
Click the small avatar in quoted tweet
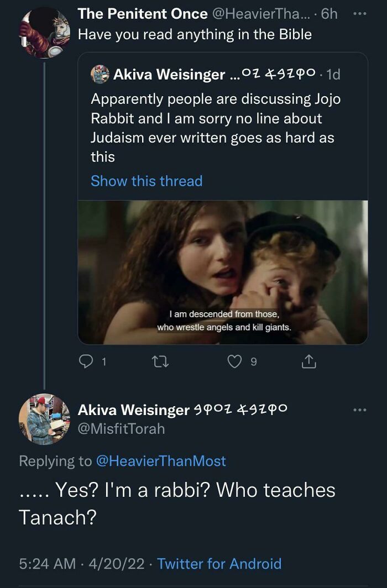[x=100, y=75]
